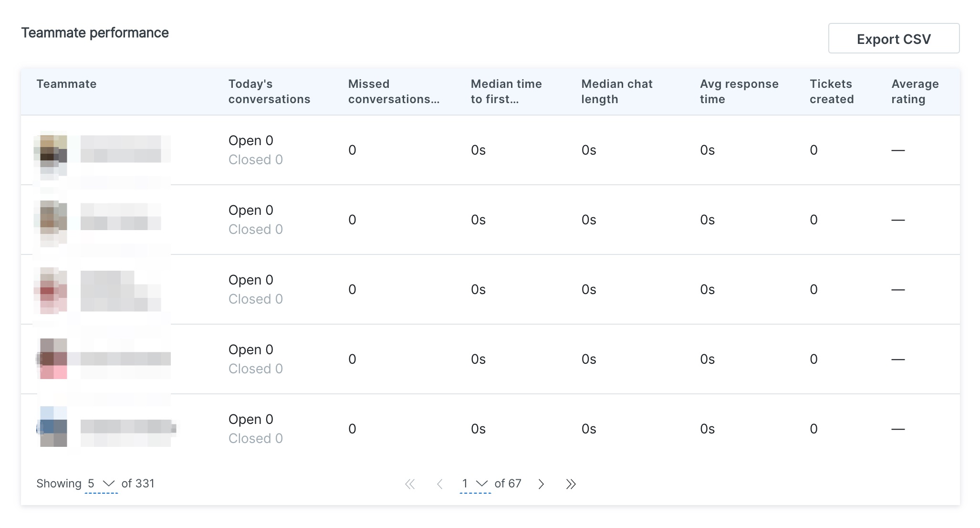Jump to the last page arrow
Image resolution: width=980 pixels, height=528 pixels.
click(571, 484)
